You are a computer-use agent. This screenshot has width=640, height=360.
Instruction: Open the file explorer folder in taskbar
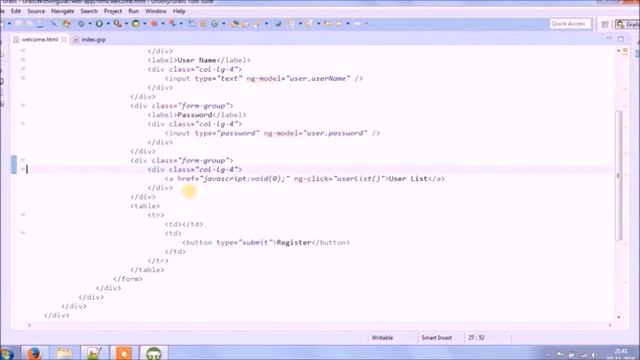[x=64, y=353]
